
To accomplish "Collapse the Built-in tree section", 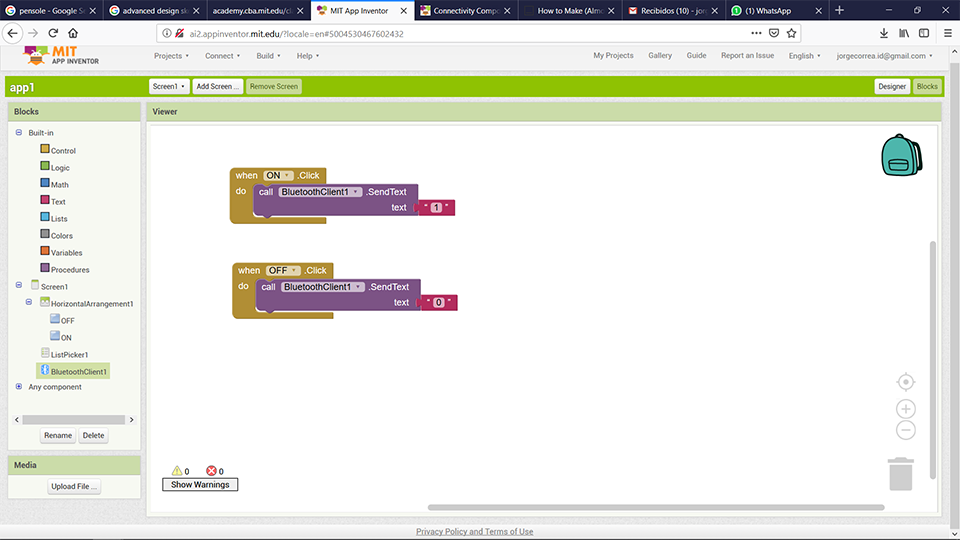I will tap(19, 132).
